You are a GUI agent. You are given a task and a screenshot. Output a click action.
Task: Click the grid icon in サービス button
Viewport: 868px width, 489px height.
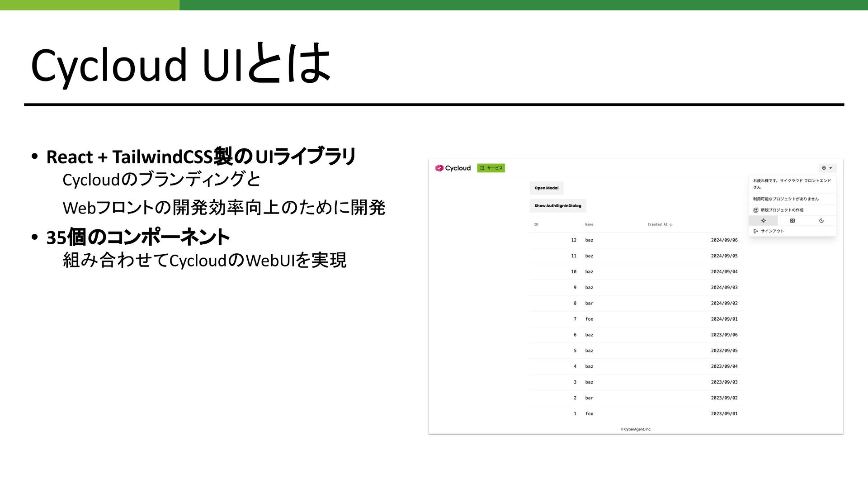[482, 168]
